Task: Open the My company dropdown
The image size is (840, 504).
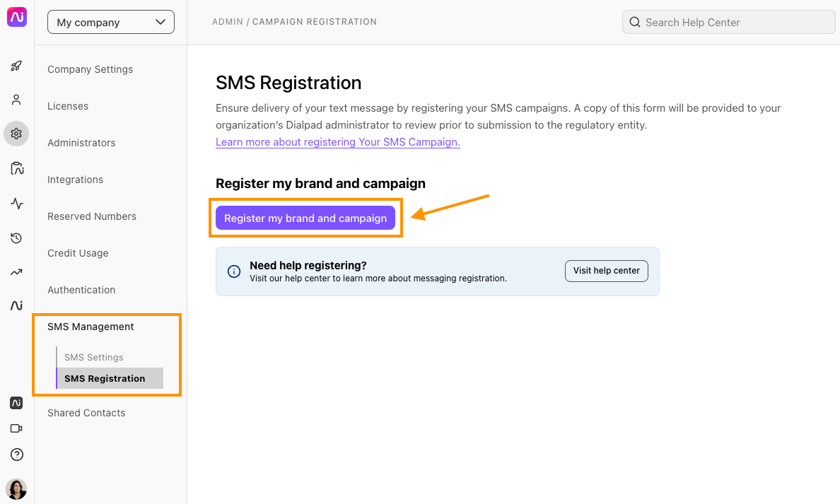Action: 110,22
